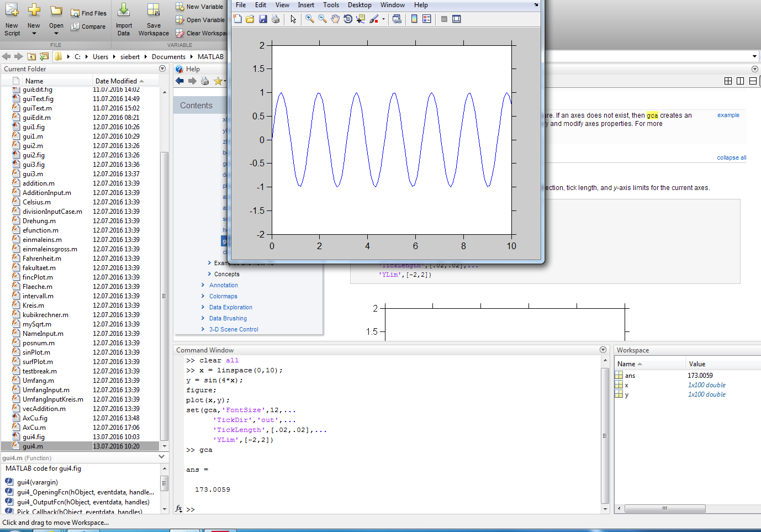Click the 'example' link in help
Screen dimensions: 761x532
pos(728,115)
